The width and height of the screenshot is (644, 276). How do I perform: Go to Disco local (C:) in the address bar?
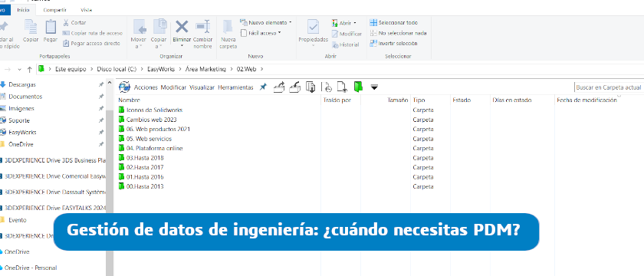click(117, 70)
